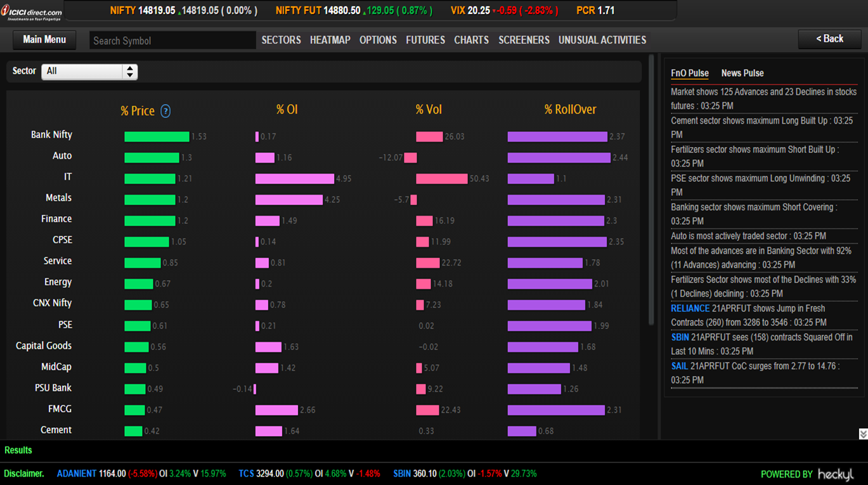Select UNUSUAL ACTIVITIES in the navigation

point(602,40)
